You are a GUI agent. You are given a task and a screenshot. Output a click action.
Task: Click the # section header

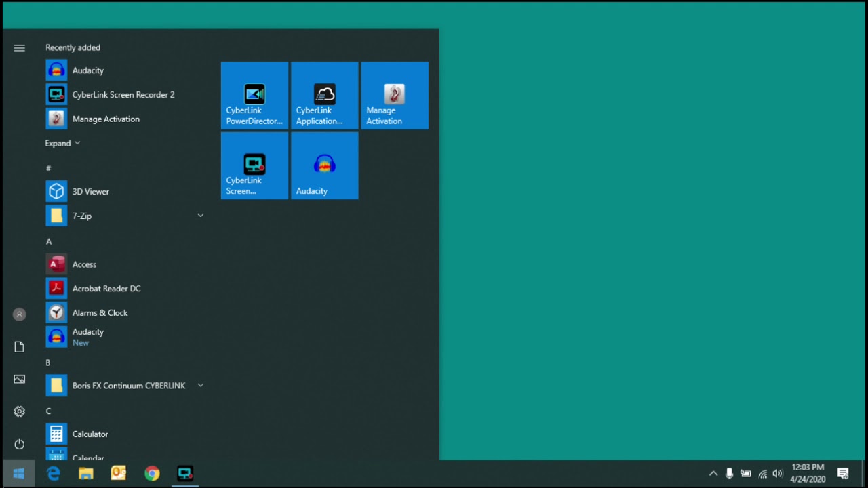click(48, 168)
